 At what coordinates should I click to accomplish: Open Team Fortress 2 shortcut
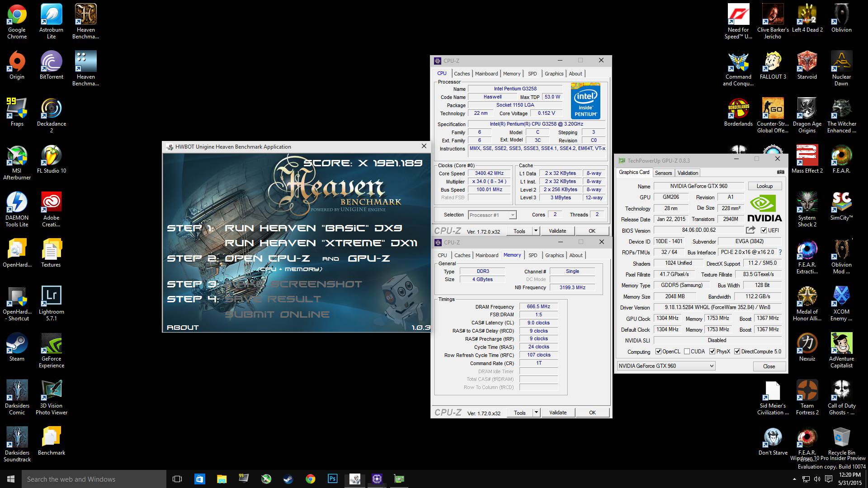coord(807,397)
